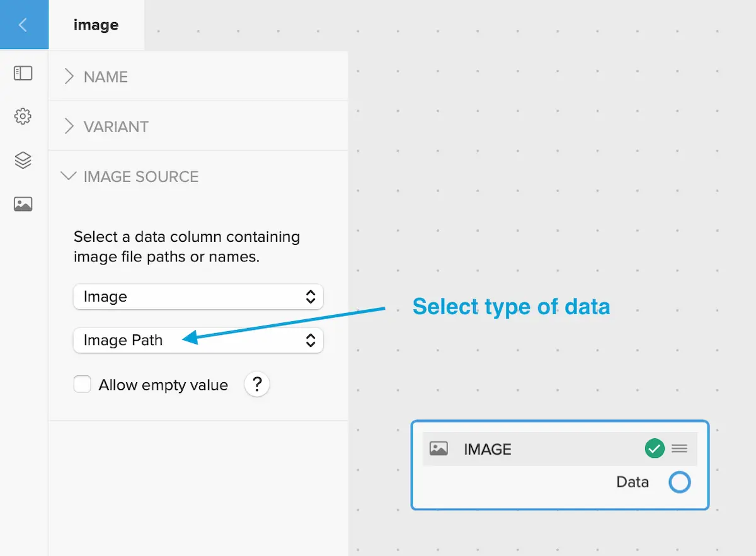The height and width of the screenshot is (556, 756).
Task: Click the blue back arrow button
Action: (x=24, y=25)
